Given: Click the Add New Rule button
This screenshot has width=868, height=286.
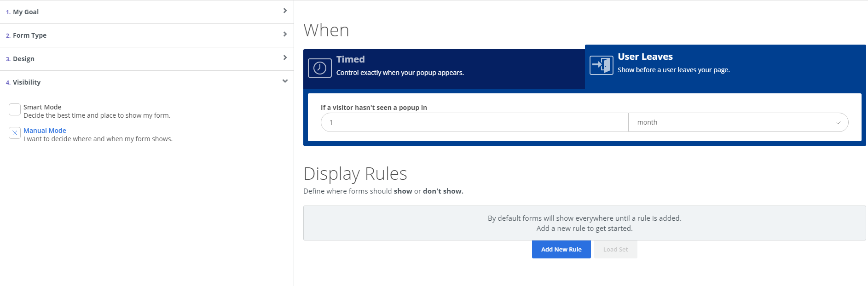Looking at the screenshot, I should click(x=561, y=249).
